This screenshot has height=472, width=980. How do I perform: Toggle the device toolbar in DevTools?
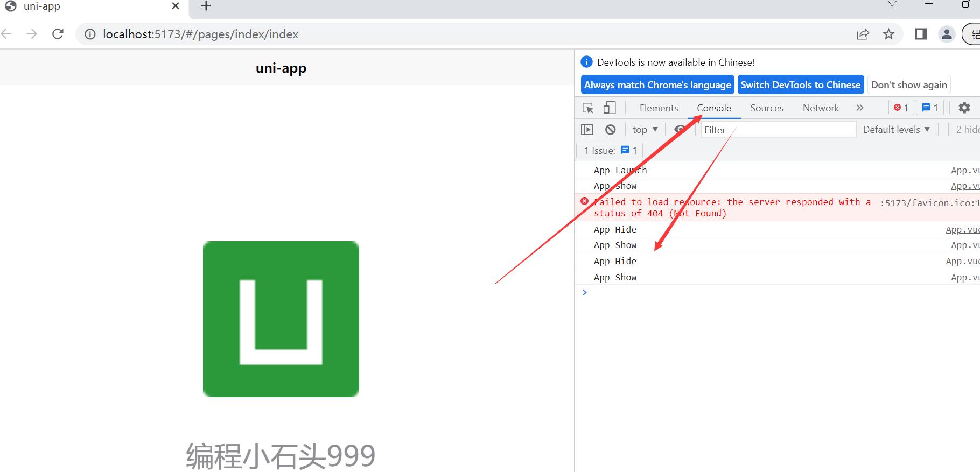[610, 108]
